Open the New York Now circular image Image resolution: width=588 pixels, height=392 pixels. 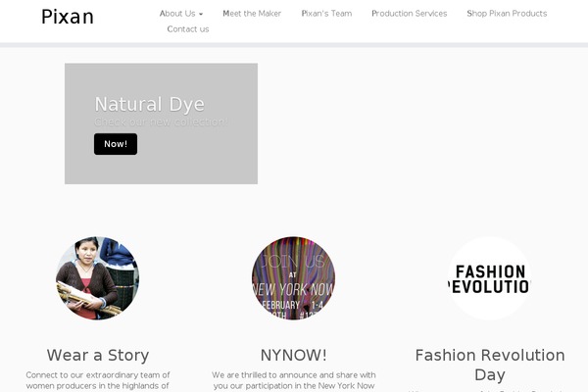(x=294, y=278)
